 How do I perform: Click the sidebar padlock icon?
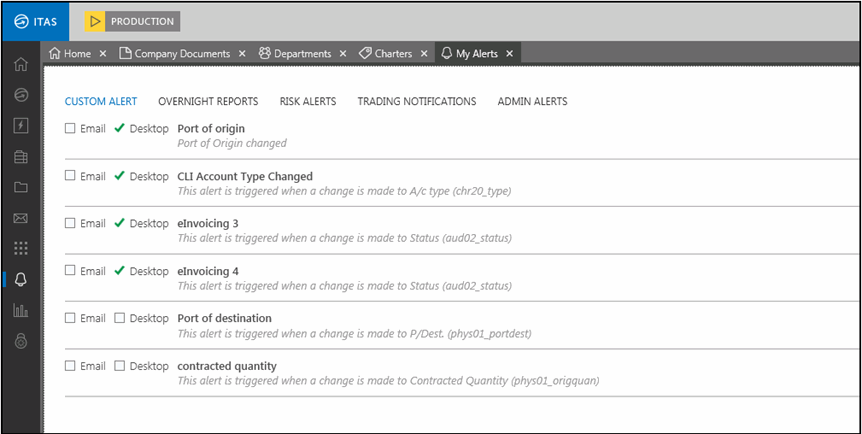pos(20,341)
